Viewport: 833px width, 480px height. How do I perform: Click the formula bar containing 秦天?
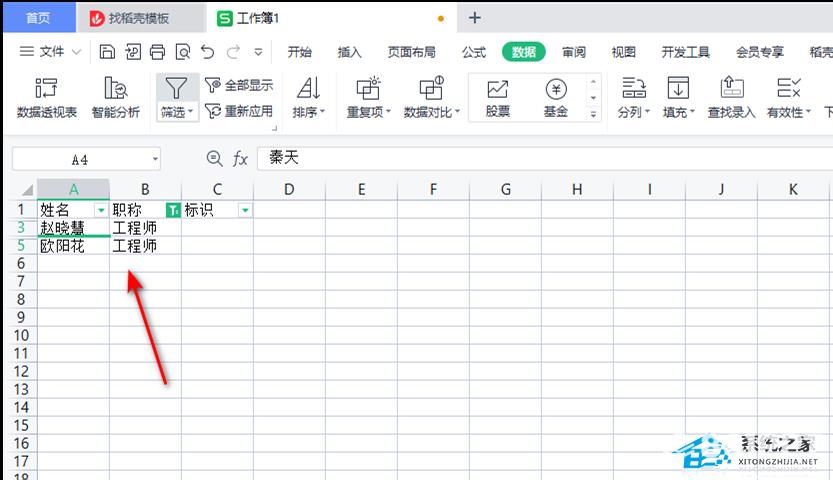[x=545, y=158]
